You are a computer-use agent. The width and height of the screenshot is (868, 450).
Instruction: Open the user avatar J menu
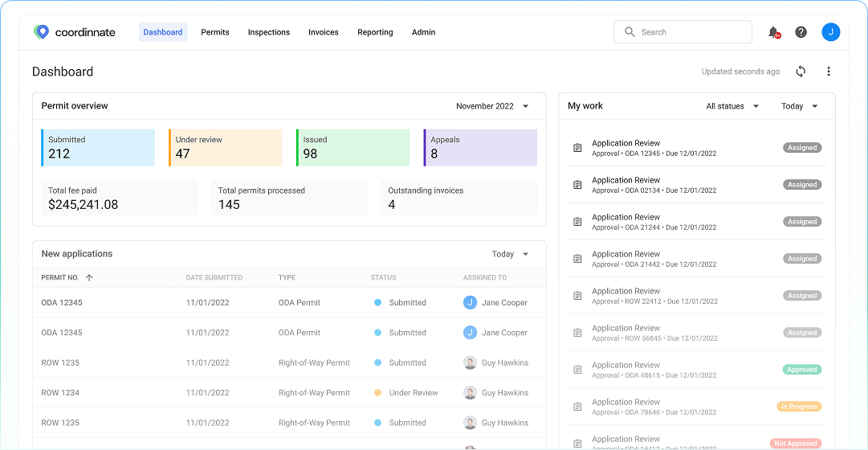(x=830, y=32)
